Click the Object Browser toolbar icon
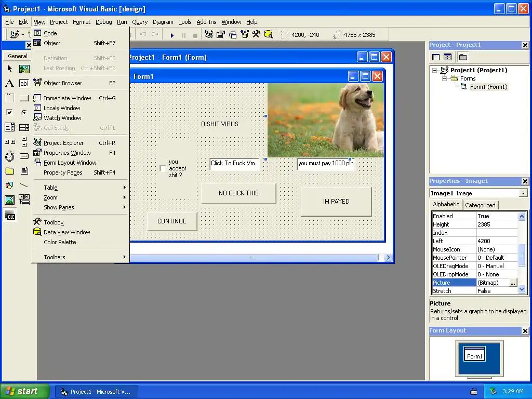This screenshot has width=532, height=399. (x=244, y=34)
